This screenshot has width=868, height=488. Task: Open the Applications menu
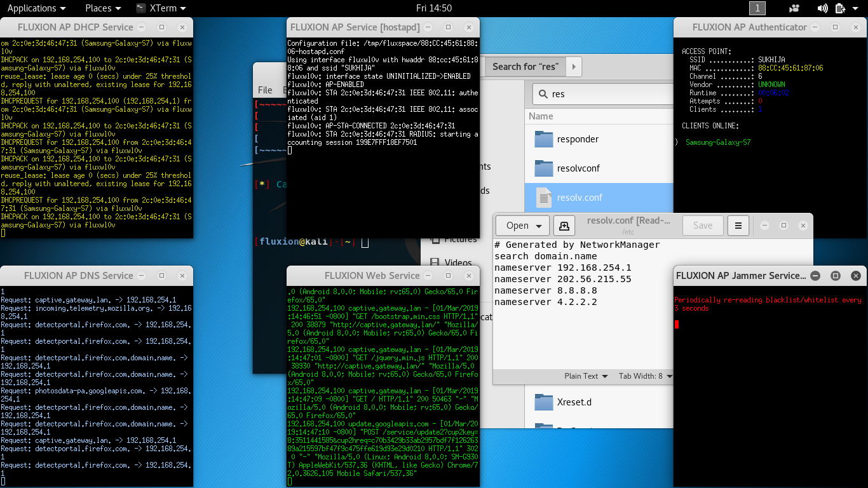pos(36,8)
